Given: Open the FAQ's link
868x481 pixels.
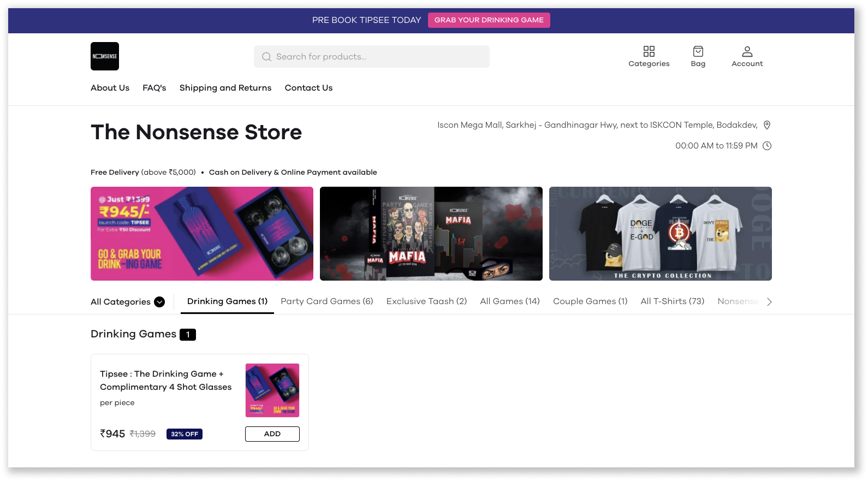Looking at the screenshot, I should 154,88.
